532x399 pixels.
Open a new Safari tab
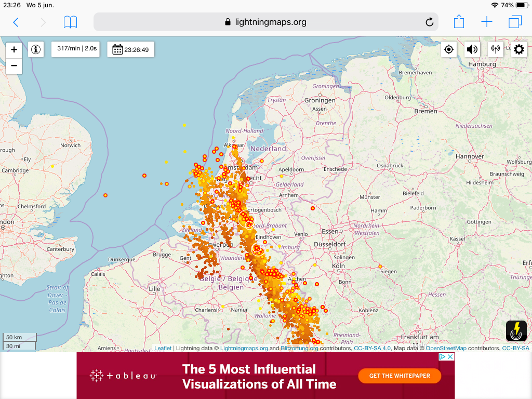pos(487,22)
